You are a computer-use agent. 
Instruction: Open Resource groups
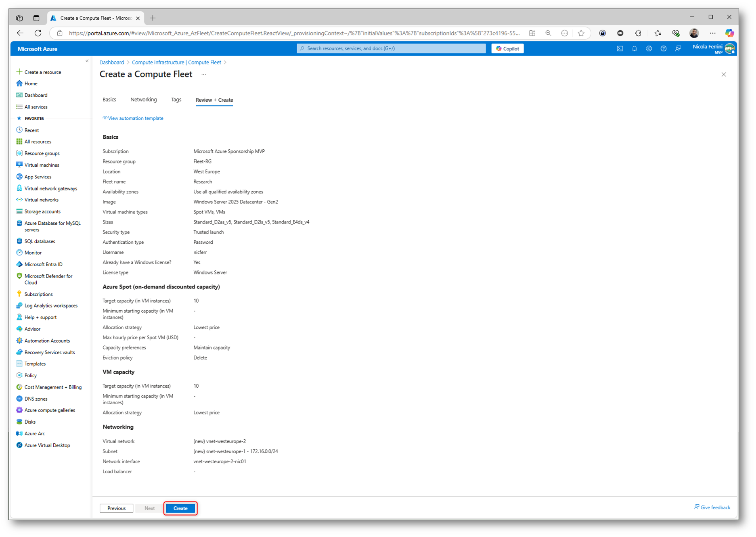42,153
